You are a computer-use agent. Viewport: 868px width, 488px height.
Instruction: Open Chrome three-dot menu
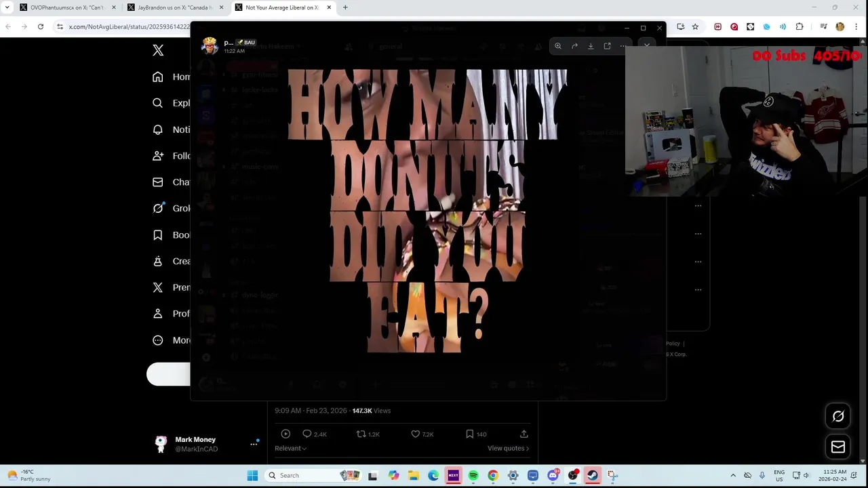pyautogui.click(x=857, y=26)
